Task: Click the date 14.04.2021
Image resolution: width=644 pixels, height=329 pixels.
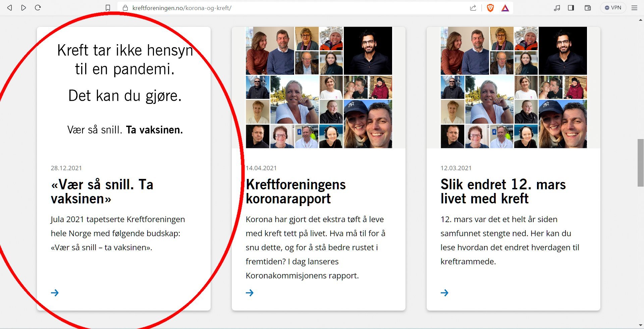Action: pyautogui.click(x=261, y=168)
